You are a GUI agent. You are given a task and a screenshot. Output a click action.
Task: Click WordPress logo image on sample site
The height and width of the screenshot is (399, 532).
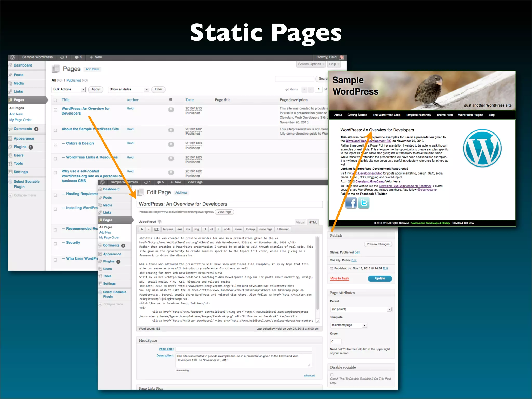pos(482,148)
